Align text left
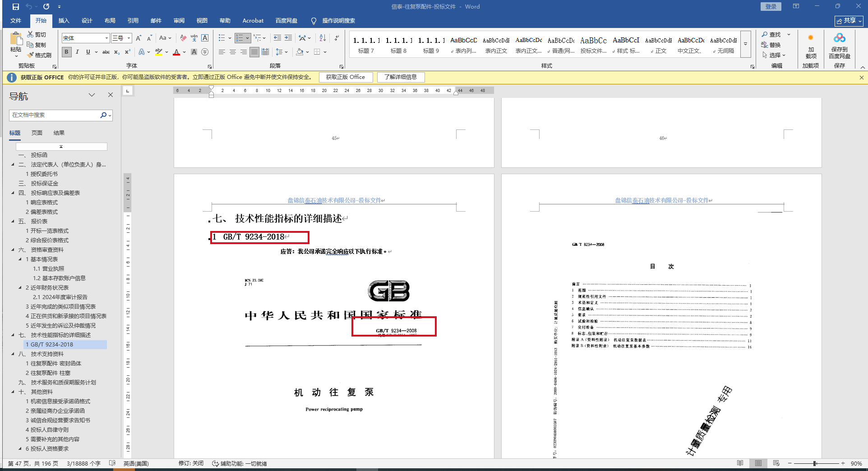 (222, 52)
